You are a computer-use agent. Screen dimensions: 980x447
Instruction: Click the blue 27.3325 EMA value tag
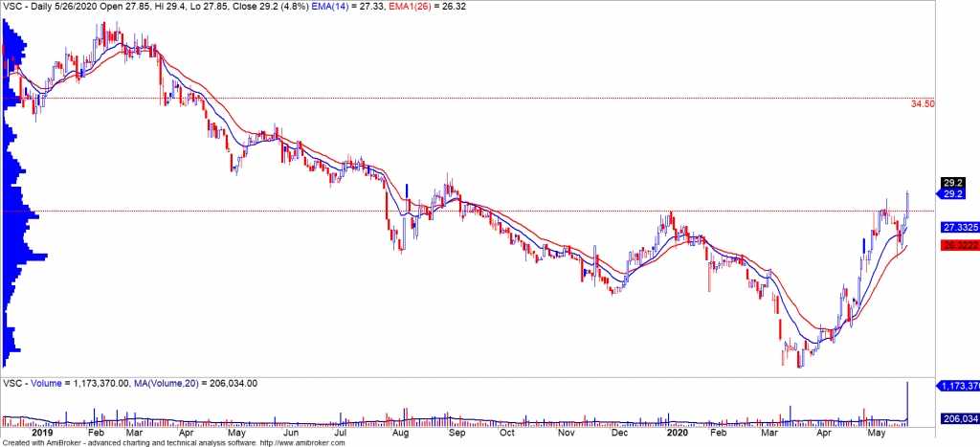[958, 228]
